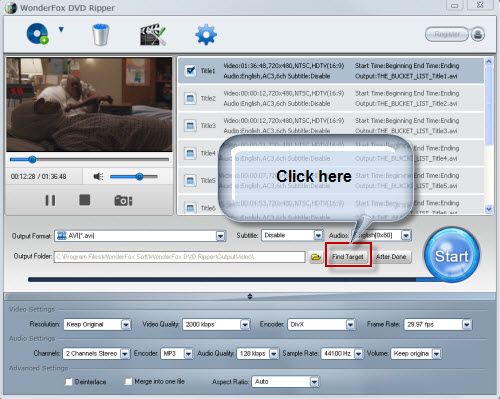Click the After Done button
500x399 pixels.
pyautogui.click(x=391, y=257)
